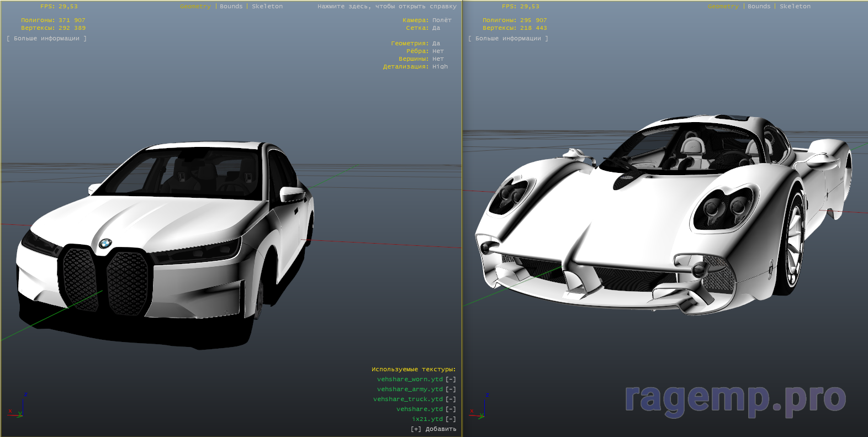Viewport: 868px width, 437px height.
Task: Remove vehshare_army.ytd with its [-] icon
Action: (451, 389)
